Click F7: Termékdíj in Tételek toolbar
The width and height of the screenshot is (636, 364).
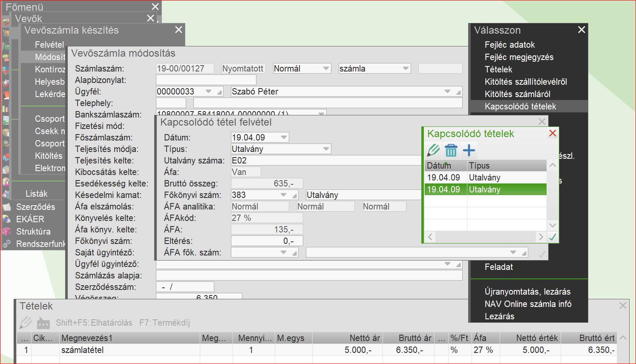point(164,323)
